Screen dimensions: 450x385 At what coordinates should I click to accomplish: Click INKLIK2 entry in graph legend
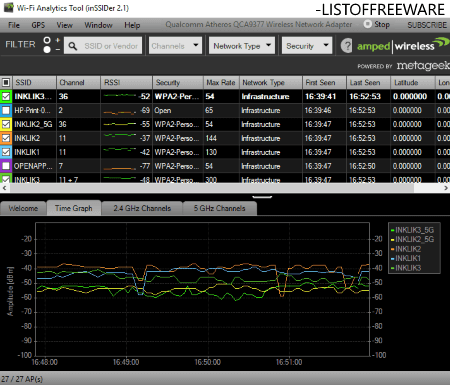[x=405, y=249]
